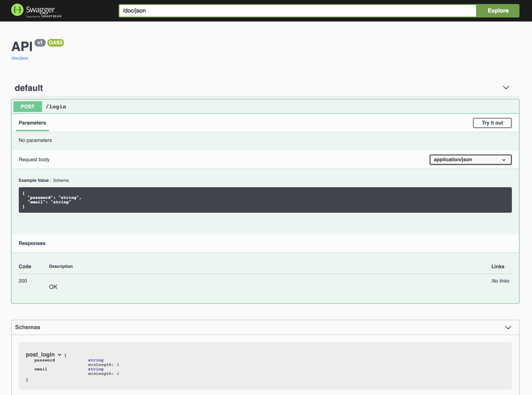Switch to the Schema tab

pyautogui.click(x=61, y=180)
